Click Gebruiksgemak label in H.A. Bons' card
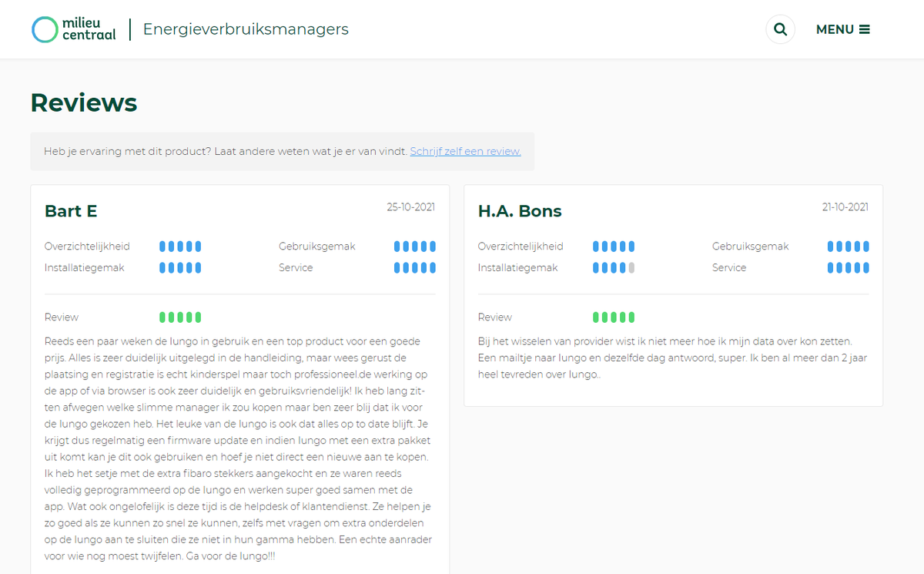Image resolution: width=924 pixels, height=574 pixels. pyautogui.click(x=751, y=247)
